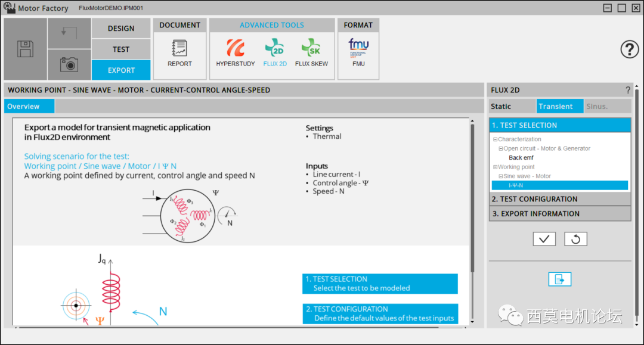Click the 'Speed - N' input text
This screenshot has height=345, width=644.
point(329,191)
